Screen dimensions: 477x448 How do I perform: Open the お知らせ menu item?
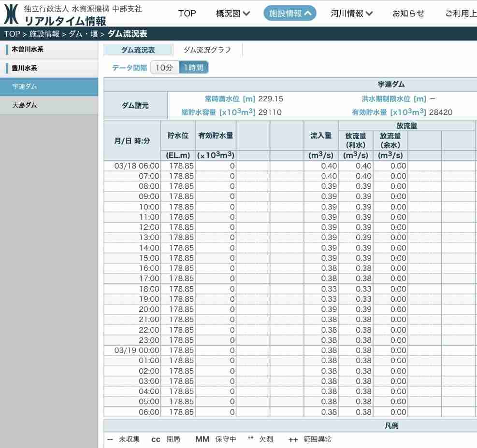coord(408,14)
